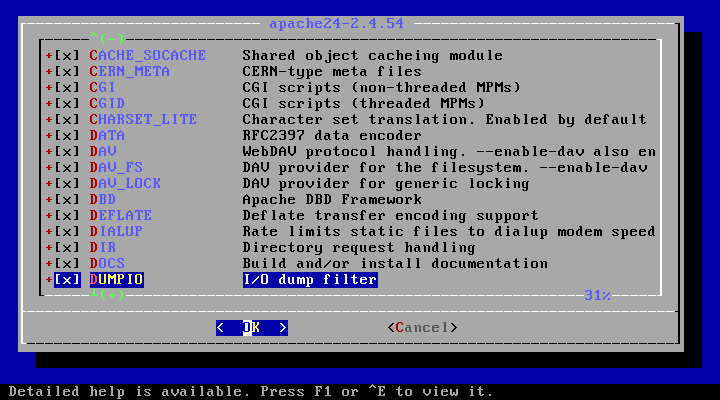
Task: Click the Cancel button
Action: click(422, 328)
